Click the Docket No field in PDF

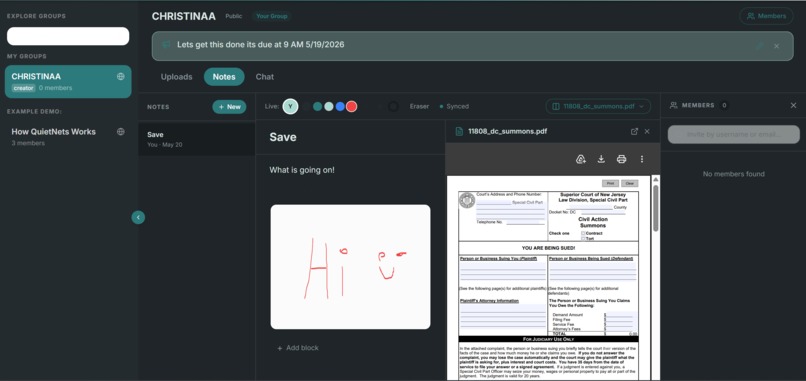(x=603, y=212)
